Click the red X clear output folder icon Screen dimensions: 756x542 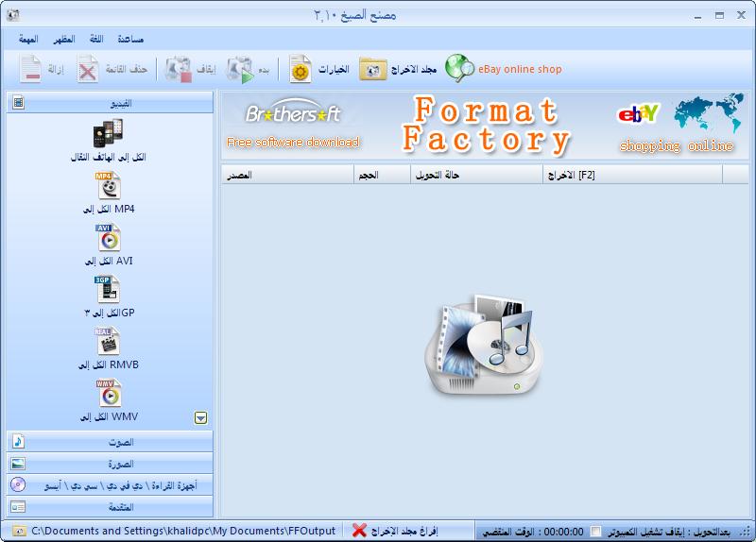tap(359, 531)
